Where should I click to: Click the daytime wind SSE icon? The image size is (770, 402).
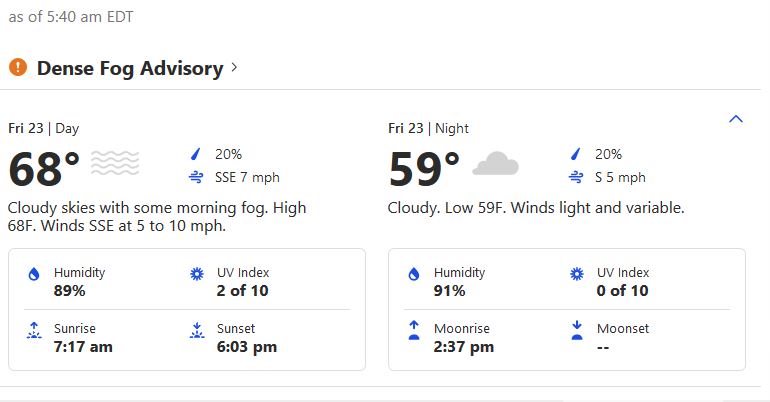click(196, 178)
